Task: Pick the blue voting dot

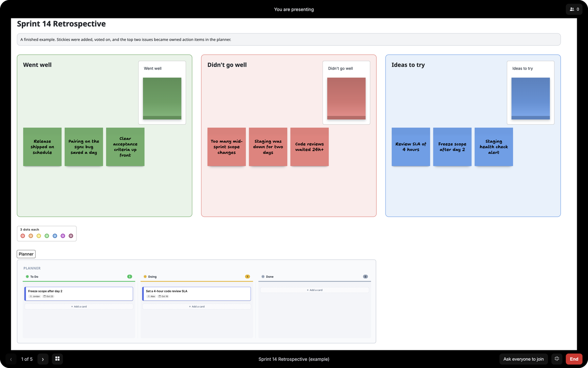Action: pyautogui.click(x=55, y=236)
